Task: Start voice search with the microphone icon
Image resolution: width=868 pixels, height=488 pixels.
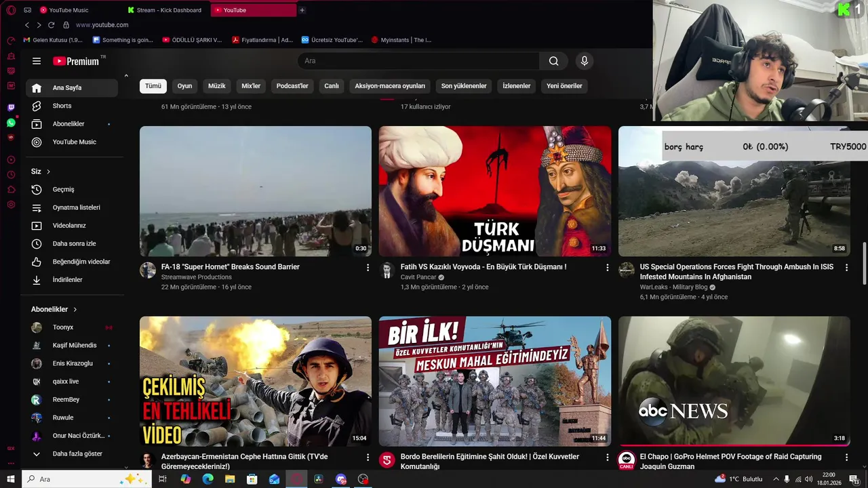Action: [585, 61]
